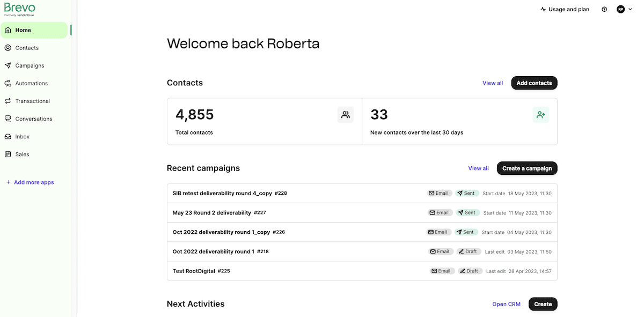Click the green add-contact icon

[540, 114]
